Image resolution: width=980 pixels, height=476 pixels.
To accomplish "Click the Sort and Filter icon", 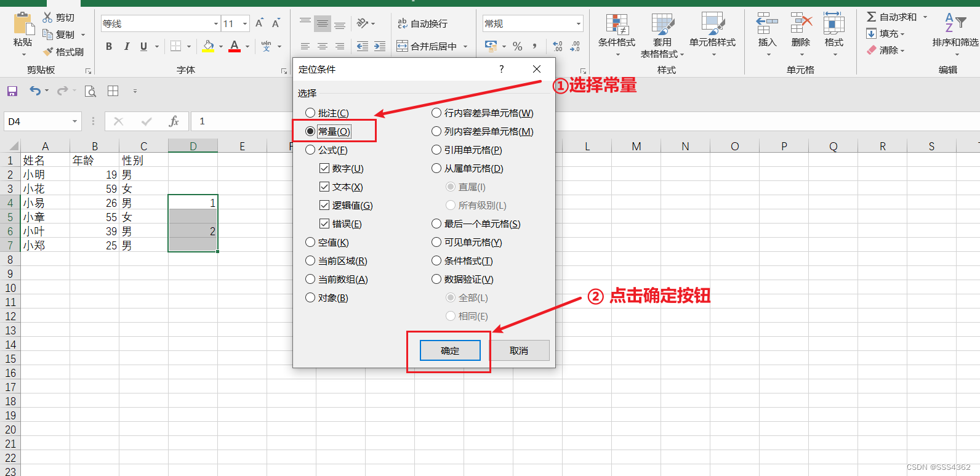I will (955, 23).
